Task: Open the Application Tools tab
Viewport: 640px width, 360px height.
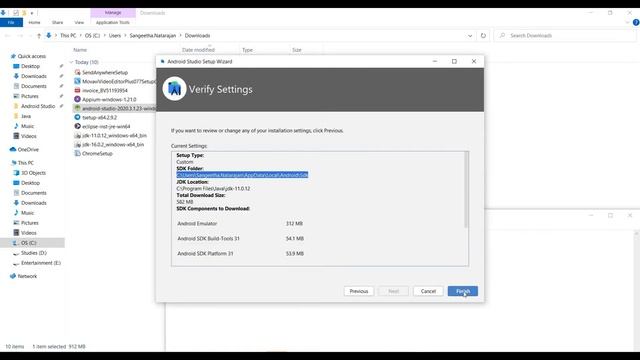Action: pyautogui.click(x=113, y=22)
